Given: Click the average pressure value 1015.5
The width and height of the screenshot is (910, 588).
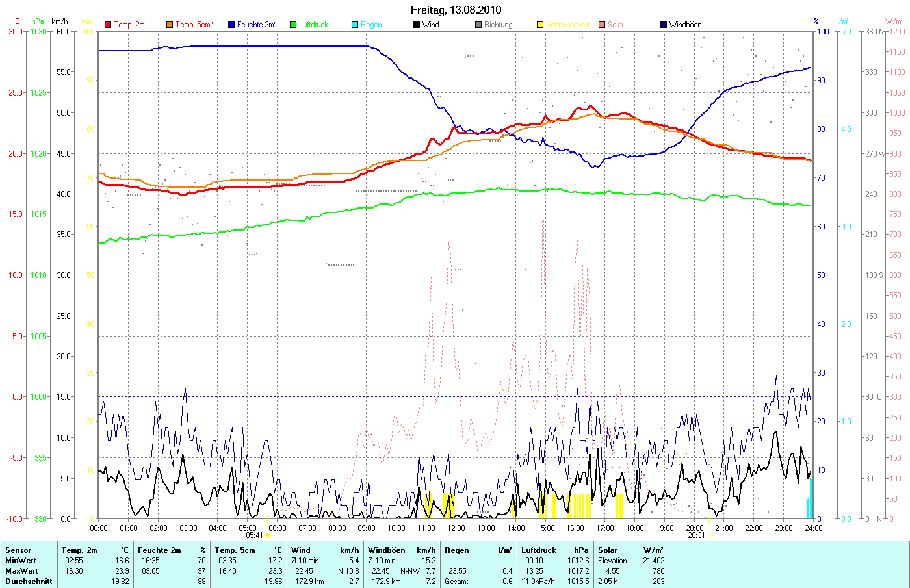Looking at the screenshot, I should [578, 582].
